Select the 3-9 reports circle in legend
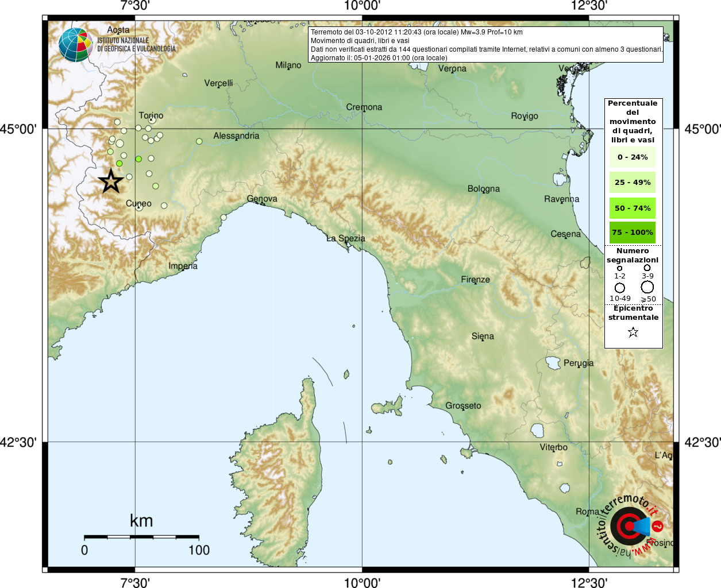 [647, 268]
